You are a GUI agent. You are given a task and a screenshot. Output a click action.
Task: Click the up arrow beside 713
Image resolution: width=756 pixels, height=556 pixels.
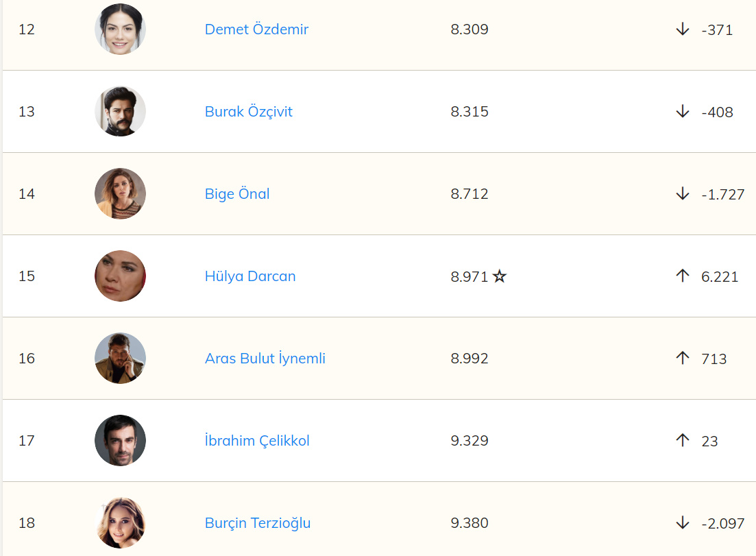pyautogui.click(x=682, y=358)
